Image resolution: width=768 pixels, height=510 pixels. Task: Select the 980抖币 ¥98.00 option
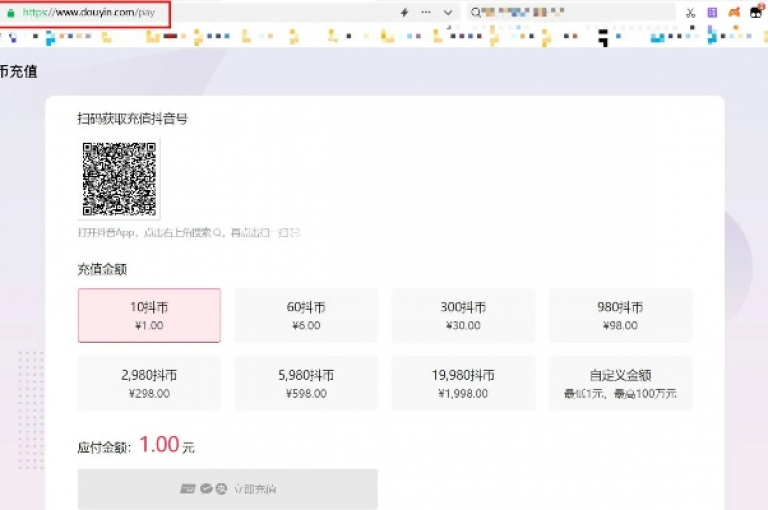click(620, 315)
